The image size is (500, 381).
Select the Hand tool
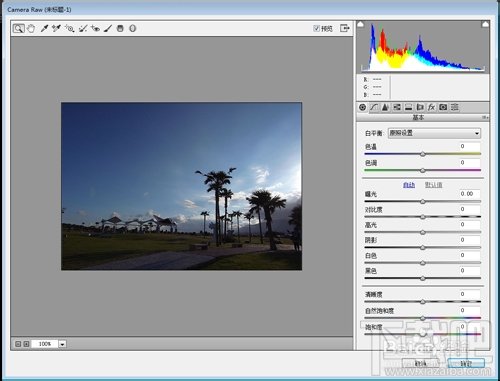[x=31, y=28]
